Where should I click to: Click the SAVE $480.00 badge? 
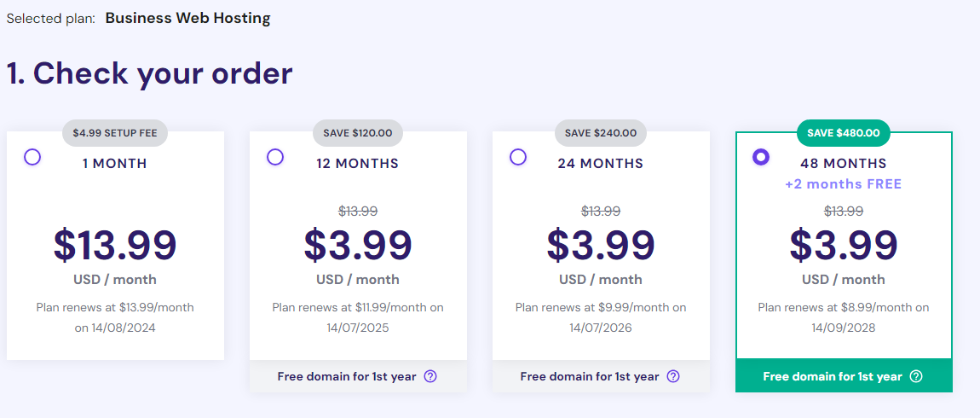[x=843, y=133]
